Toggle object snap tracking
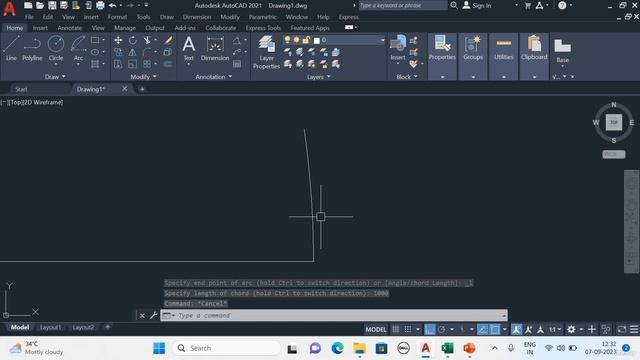The width and height of the screenshot is (640, 360). pos(482,329)
